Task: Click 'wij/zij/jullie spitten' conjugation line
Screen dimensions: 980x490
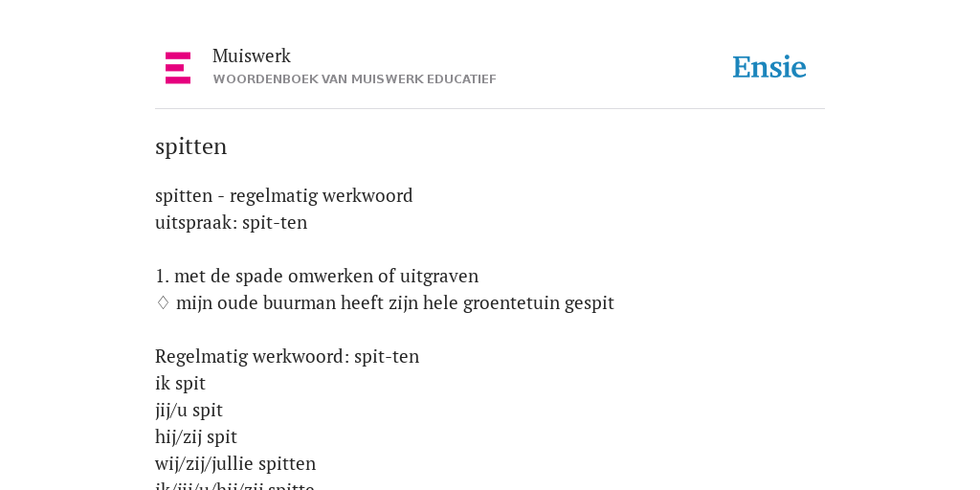Action: click(235, 464)
